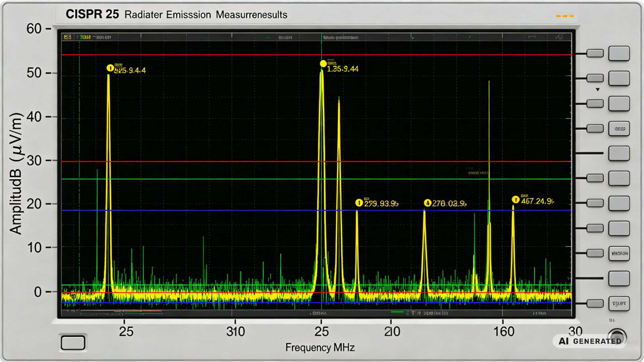The image size is (644, 362).
Task: Click the upper red limit line
Action: (x=316, y=55)
